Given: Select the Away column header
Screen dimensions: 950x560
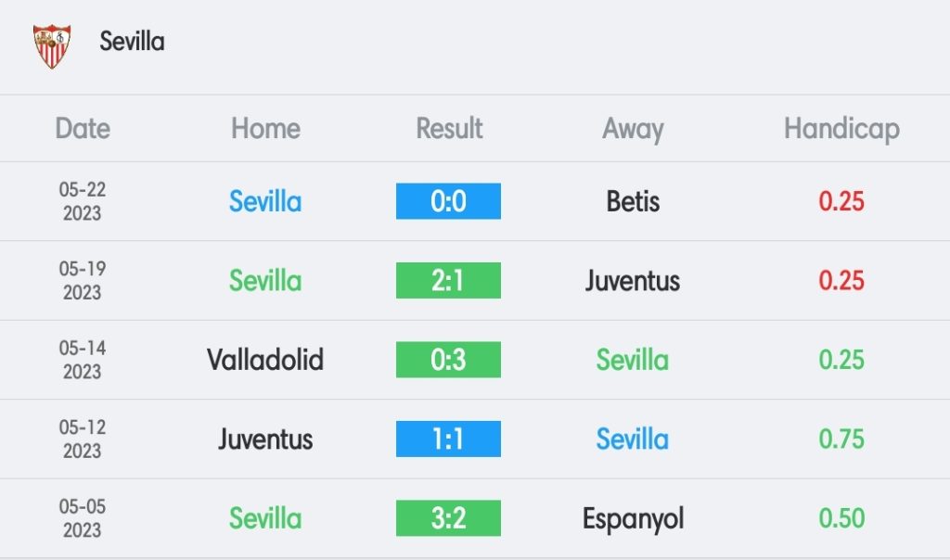Looking at the screenshot, I should pos(633,130).
